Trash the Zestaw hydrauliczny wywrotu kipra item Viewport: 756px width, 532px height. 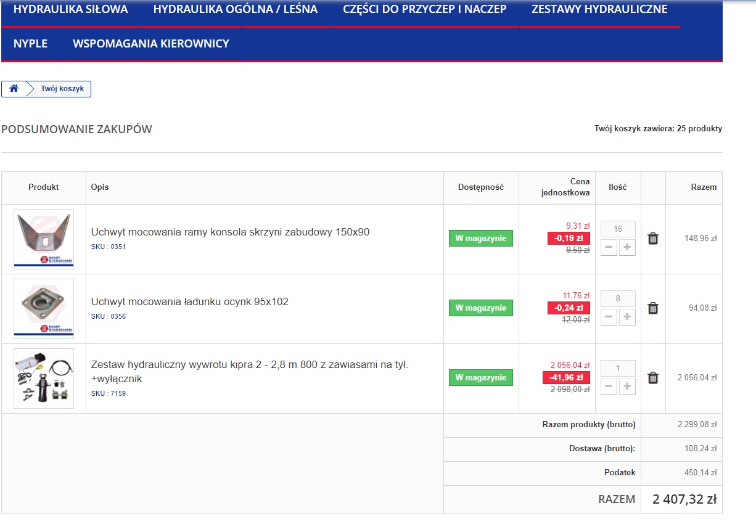(653, 378)
